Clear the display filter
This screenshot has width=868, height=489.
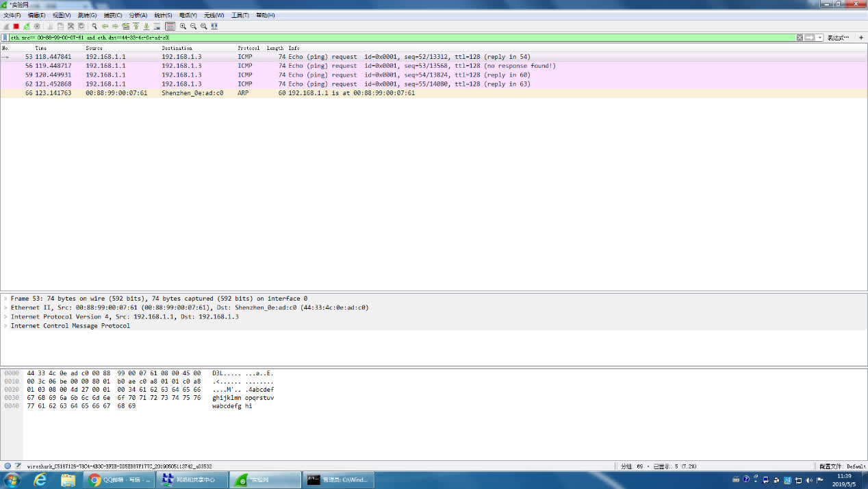pyautogui.click(x=799, y=38)
